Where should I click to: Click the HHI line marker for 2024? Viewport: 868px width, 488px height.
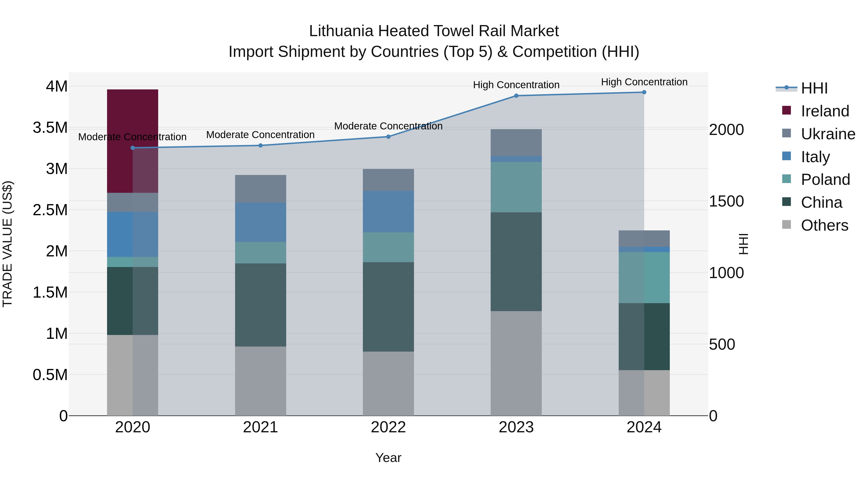click(644, 92)
